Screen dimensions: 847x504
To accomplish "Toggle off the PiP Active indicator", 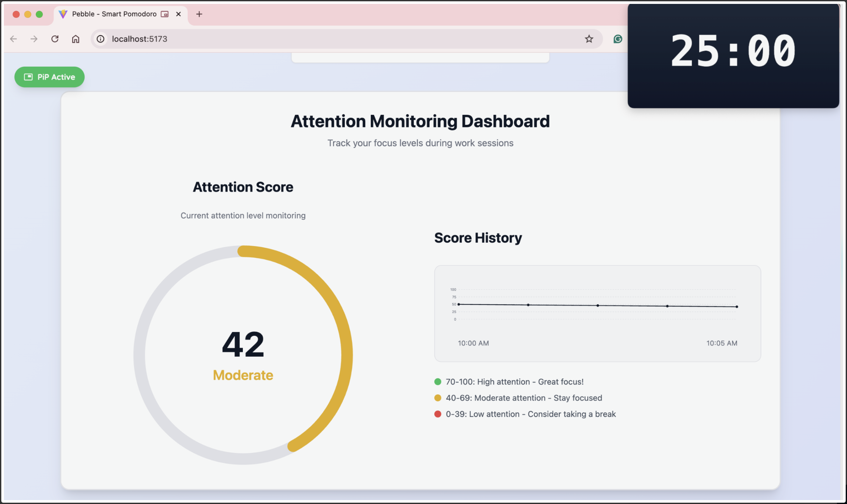I will [49, 77].
